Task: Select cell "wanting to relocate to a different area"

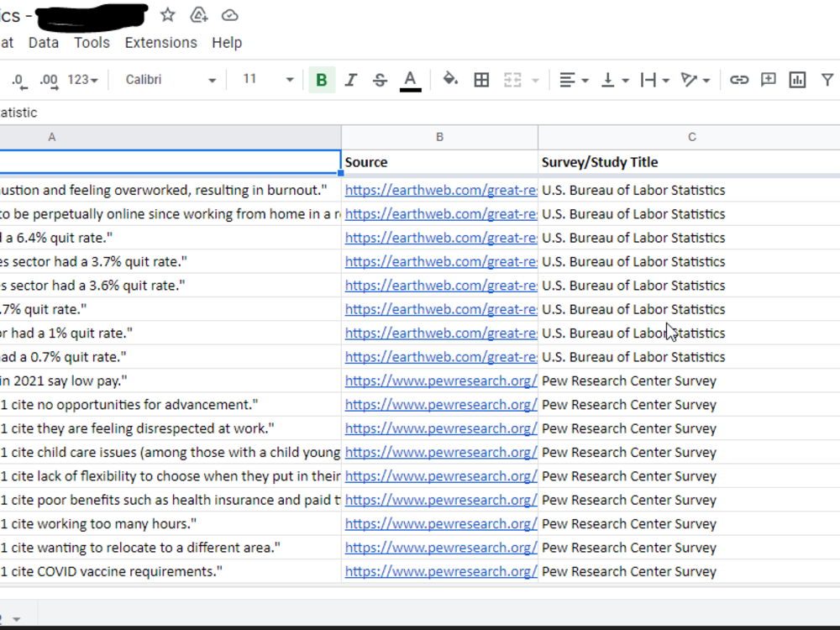Action: point(171,548)
